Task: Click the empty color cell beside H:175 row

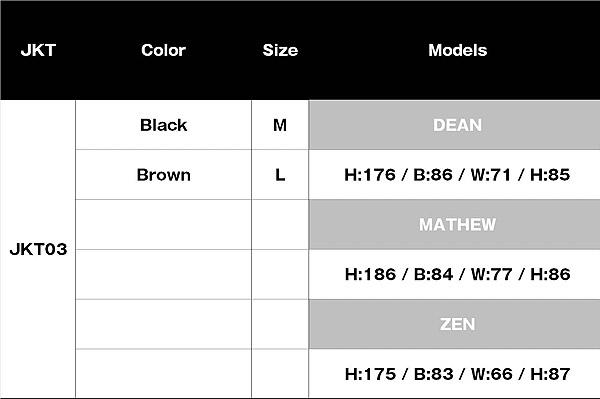Action: click(163, 373)
